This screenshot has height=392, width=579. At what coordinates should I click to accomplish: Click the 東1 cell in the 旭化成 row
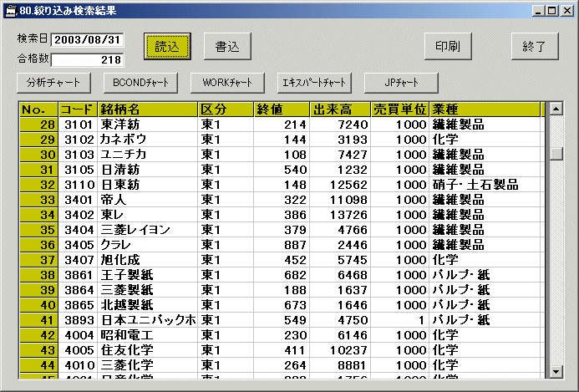tap(226, 260)
